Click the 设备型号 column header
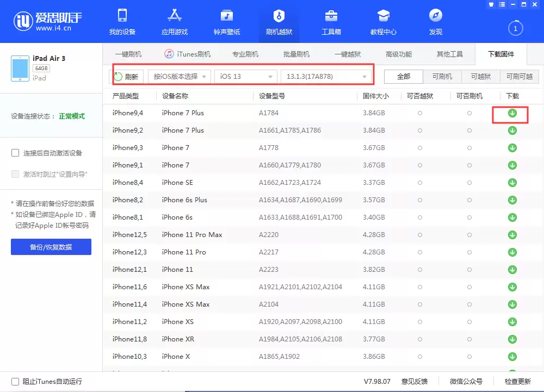The height and width of the screenshot is (392, 544). coord(272,96)
